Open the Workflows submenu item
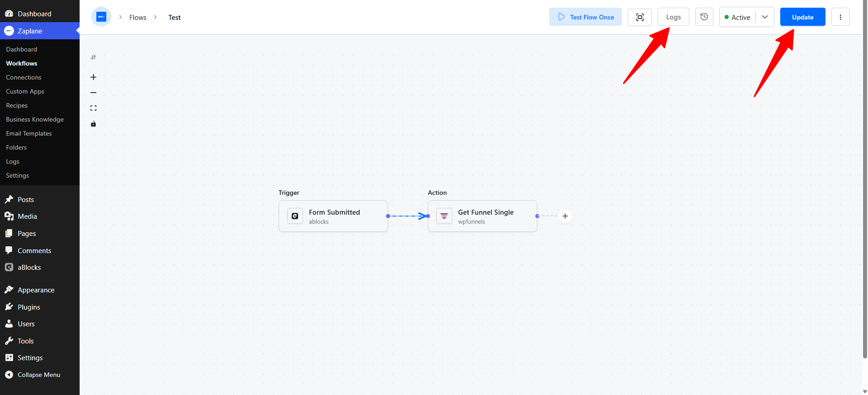This screenshot has width=868, height=395. (x=22, y=63)
